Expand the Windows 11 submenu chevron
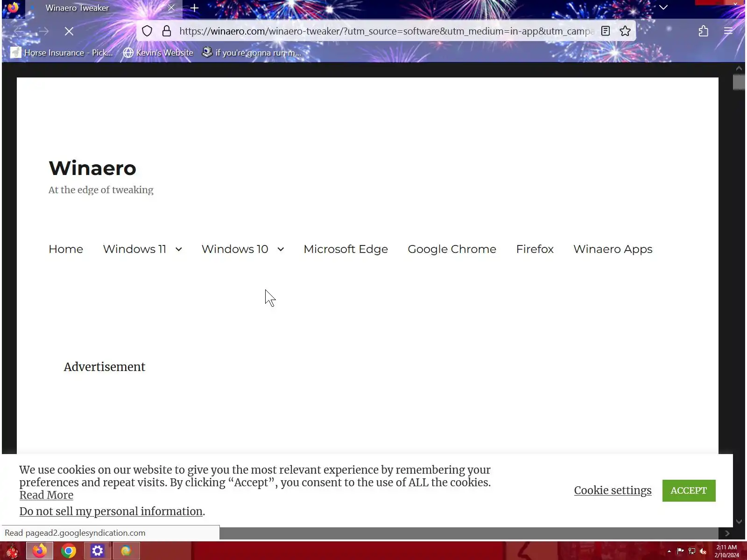Screen dimensions: 747x560 [179, 250]
